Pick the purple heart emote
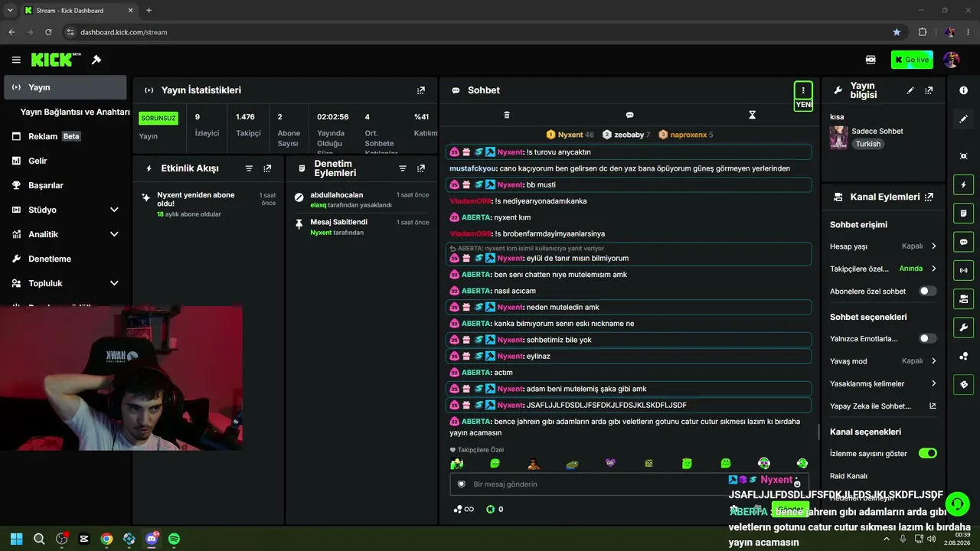This screenshot has width=980, height=551. (610, 463)
